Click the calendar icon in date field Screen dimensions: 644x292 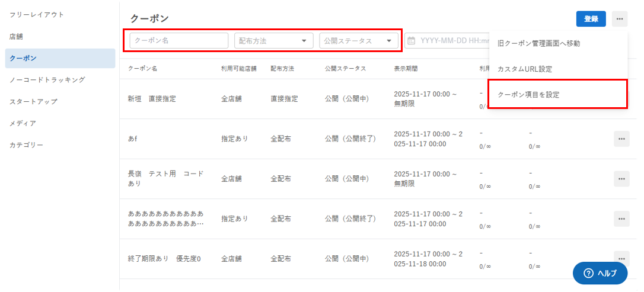[412, 41]
